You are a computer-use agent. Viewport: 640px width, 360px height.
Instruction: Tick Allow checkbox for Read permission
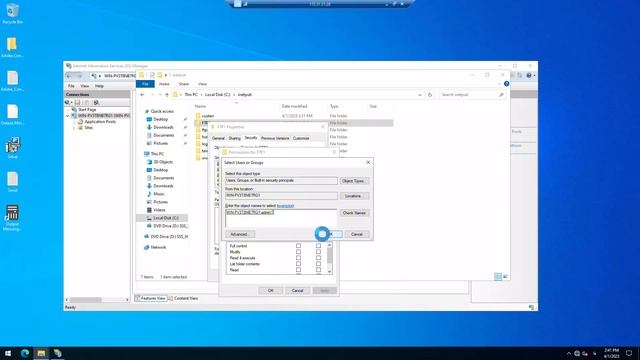298,270
